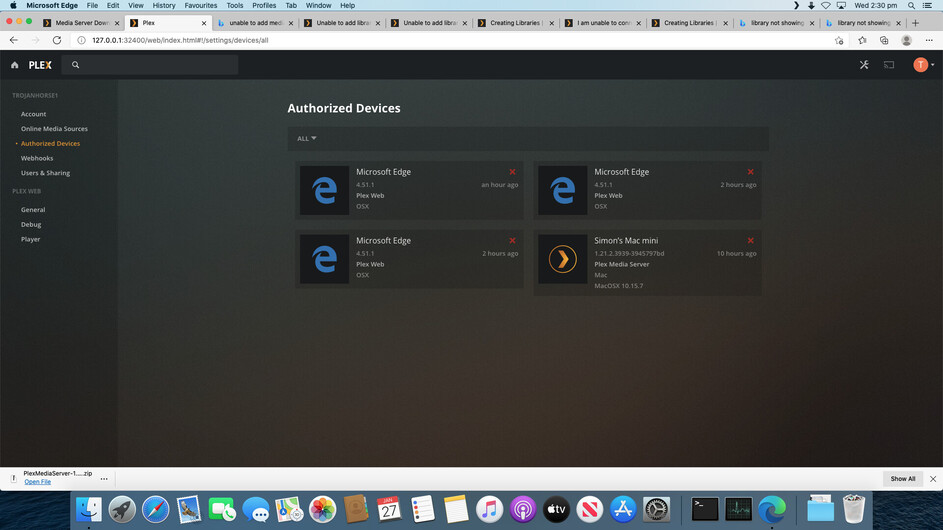
Task: Open Player under Plex Web
Action: 31,239
